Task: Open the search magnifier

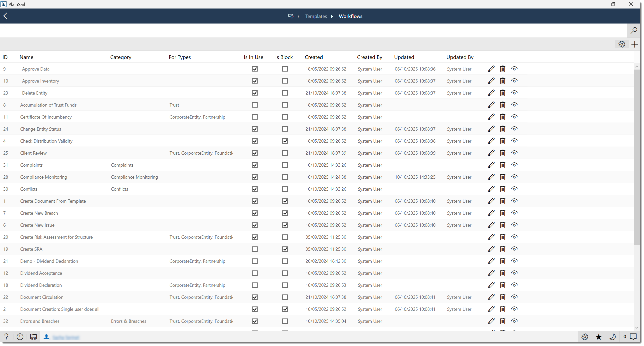Action: click(x=634, y=31)
